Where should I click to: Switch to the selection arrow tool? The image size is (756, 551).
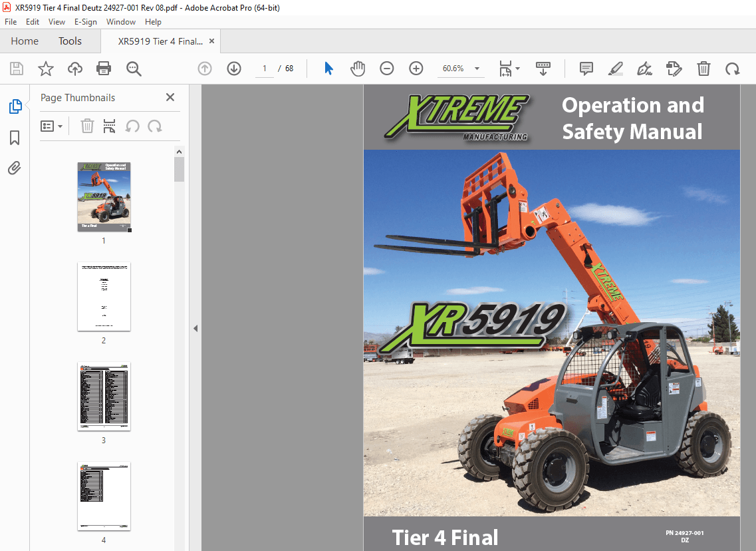pos(328,69)
